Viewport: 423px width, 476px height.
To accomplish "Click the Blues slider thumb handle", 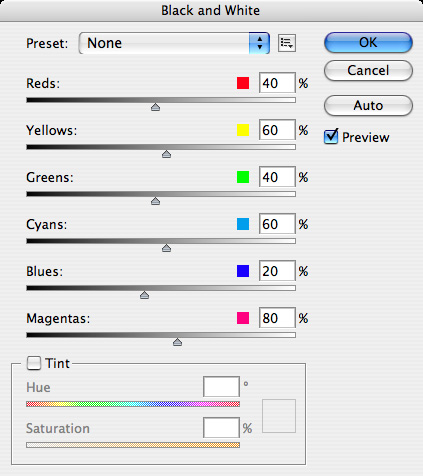I will tap(144, 295).
